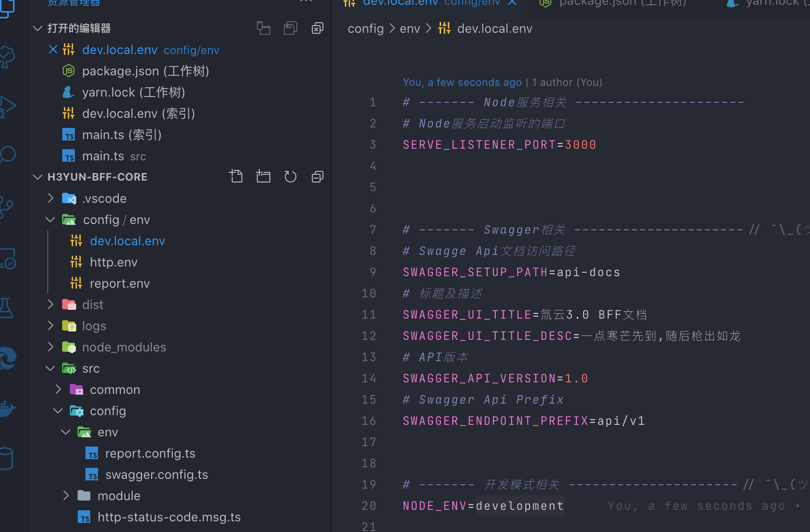Open the Docker view in activity bar

tap(8, 409)
